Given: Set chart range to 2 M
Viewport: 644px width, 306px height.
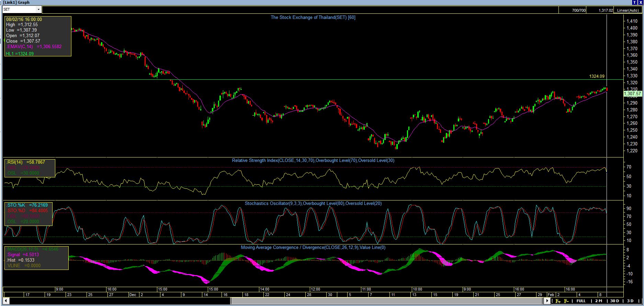Looking at the screenshot, I should 599,301.
